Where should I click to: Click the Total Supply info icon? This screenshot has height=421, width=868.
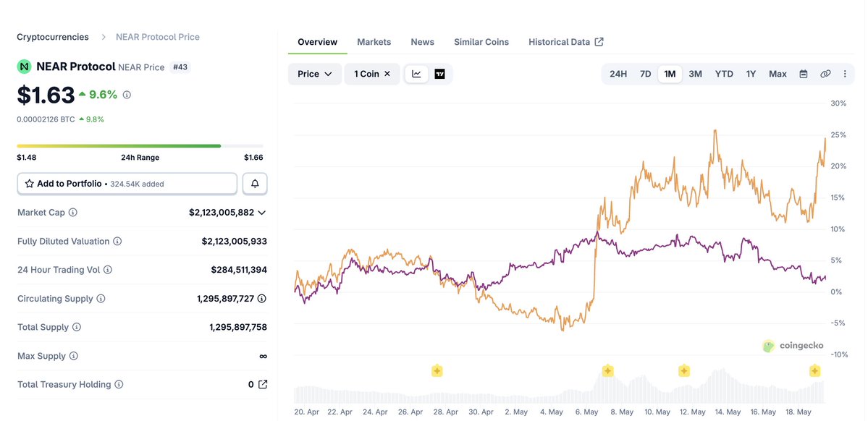(77, 327)
